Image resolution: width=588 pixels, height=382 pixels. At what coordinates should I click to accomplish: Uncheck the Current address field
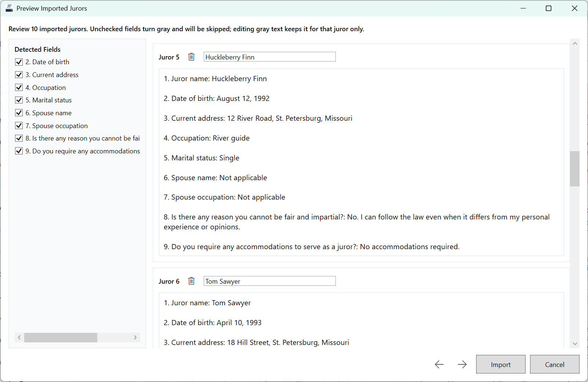[x=19, y=75]
